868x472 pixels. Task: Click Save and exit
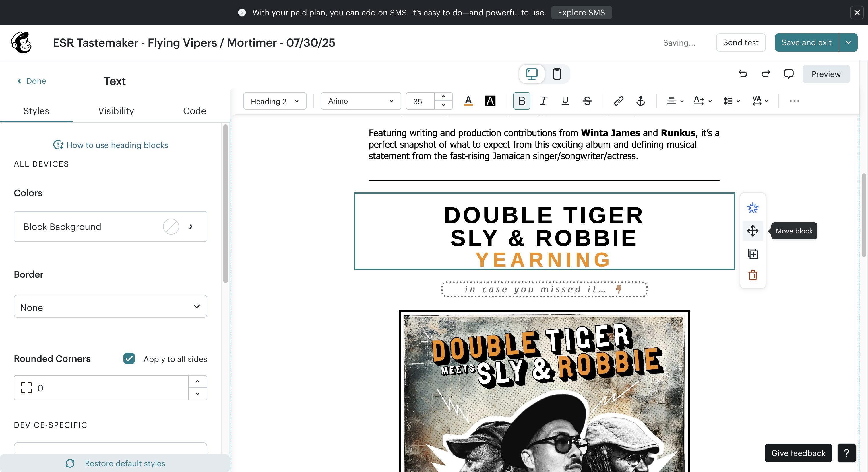(x=806, y=42)
